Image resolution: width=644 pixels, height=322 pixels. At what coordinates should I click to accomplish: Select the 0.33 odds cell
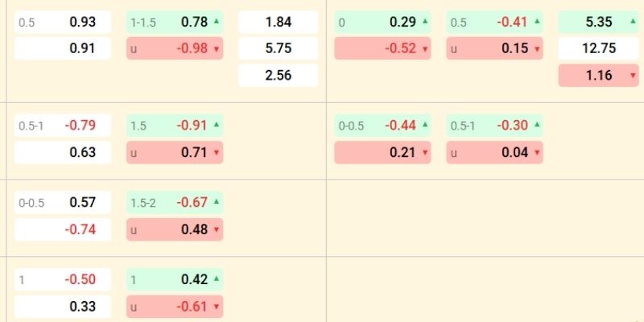[x=63, y=307]
